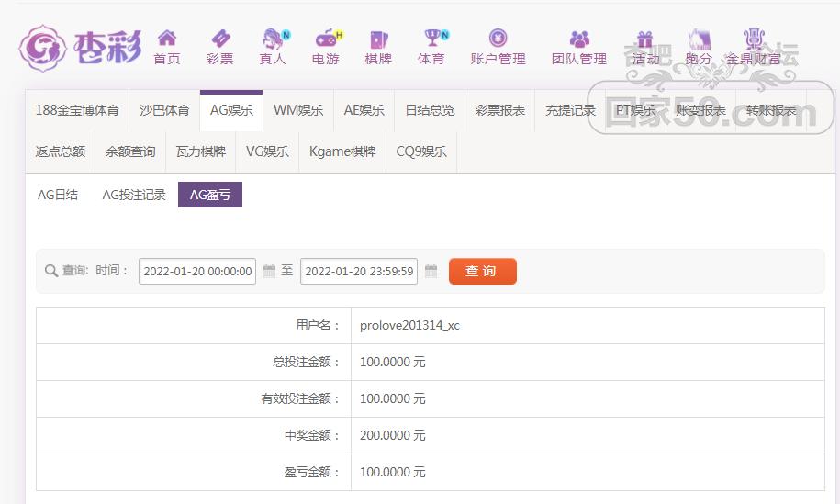Viewport: 840px width, 504px height.
Task: Open 余额查询 tab
Action: (130, 151)
